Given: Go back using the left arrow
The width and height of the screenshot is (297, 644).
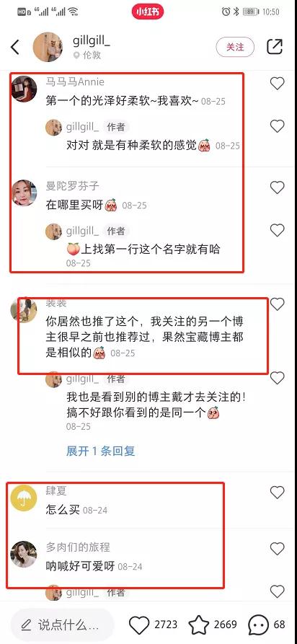Looking at the screenshot, I should [15, 47].
